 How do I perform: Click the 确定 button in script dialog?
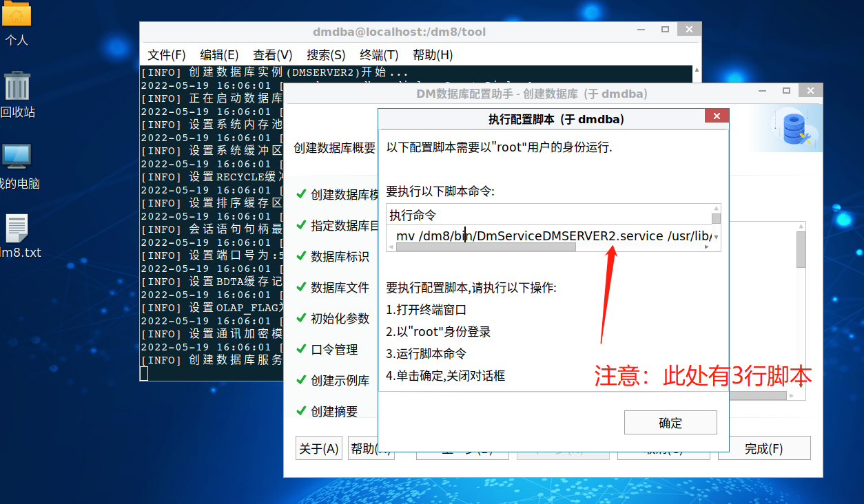tap(670, 423)
